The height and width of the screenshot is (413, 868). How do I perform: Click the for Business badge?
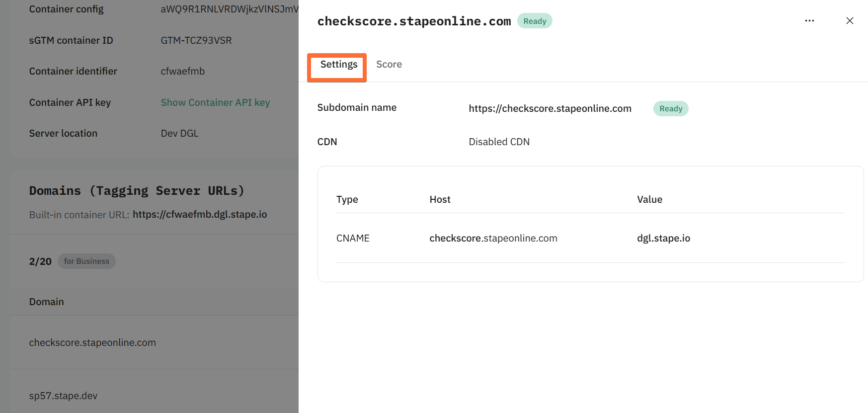click(86, 261)
